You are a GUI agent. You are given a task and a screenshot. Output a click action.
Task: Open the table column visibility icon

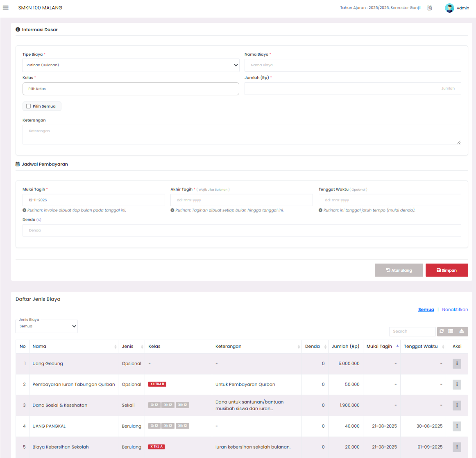451,331
